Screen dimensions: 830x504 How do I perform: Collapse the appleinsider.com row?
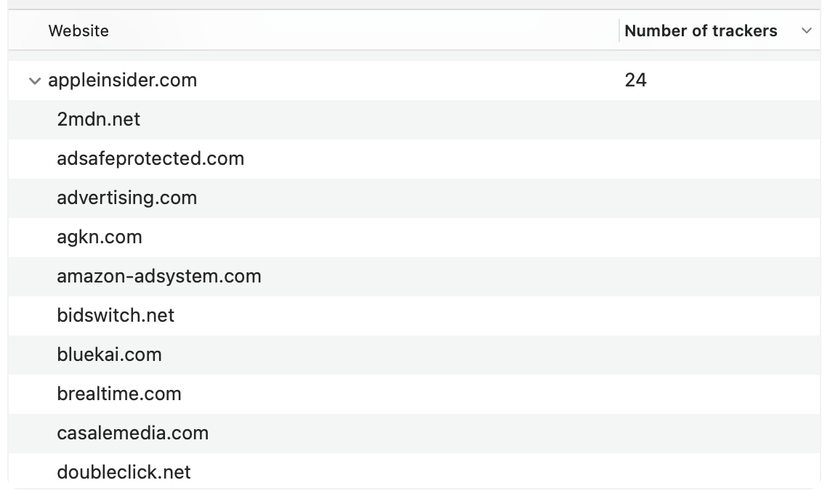[x=34, y=81]
